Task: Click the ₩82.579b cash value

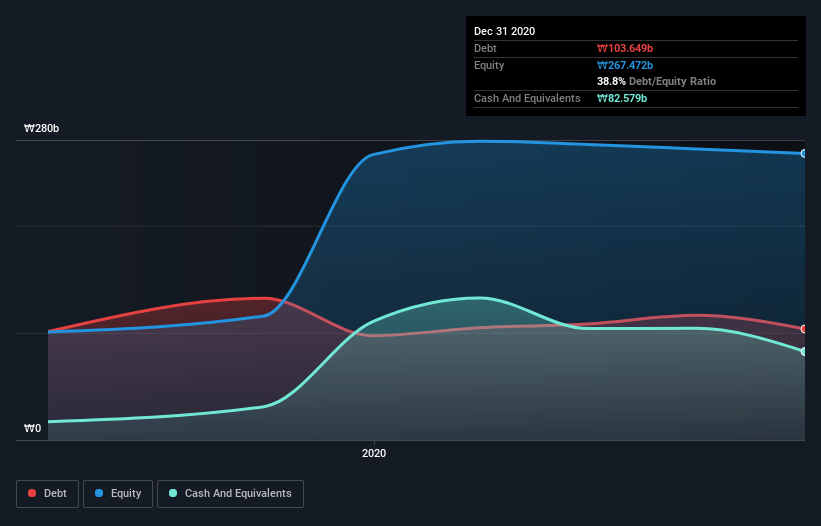Action: 622,98
